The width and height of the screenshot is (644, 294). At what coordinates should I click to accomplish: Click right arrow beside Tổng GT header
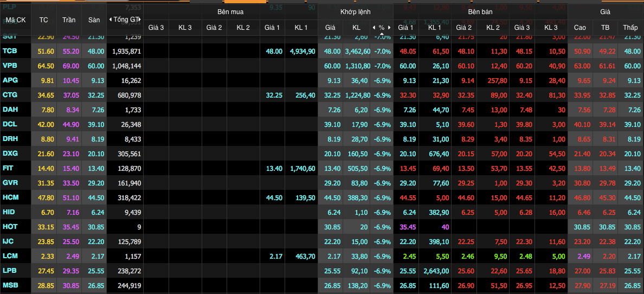[x=140, y=20]
